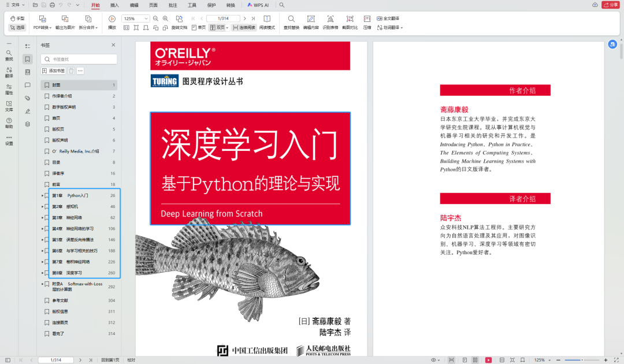Toggle 连续阅读 continuous reading

[244, 28]
